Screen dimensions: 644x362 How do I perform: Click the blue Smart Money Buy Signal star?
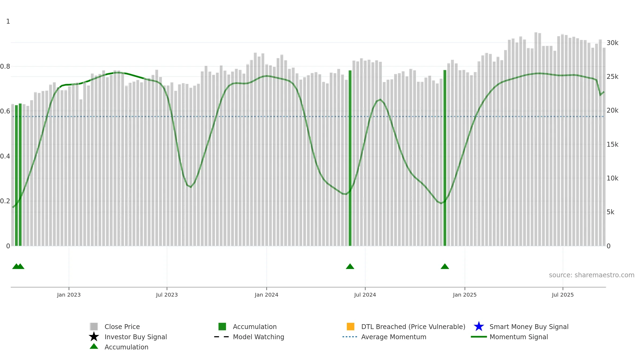tap(479, 326)
